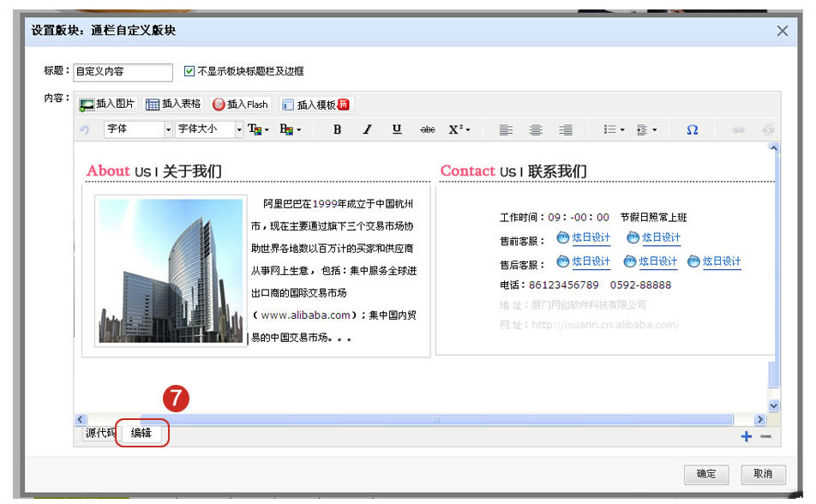Screen dimensions: 816x504
Task: Align text right
Action: 566,129
